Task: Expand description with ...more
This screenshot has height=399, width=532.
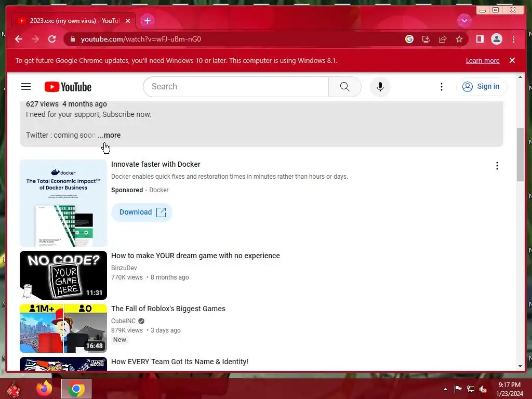Action: click(109, 135)
